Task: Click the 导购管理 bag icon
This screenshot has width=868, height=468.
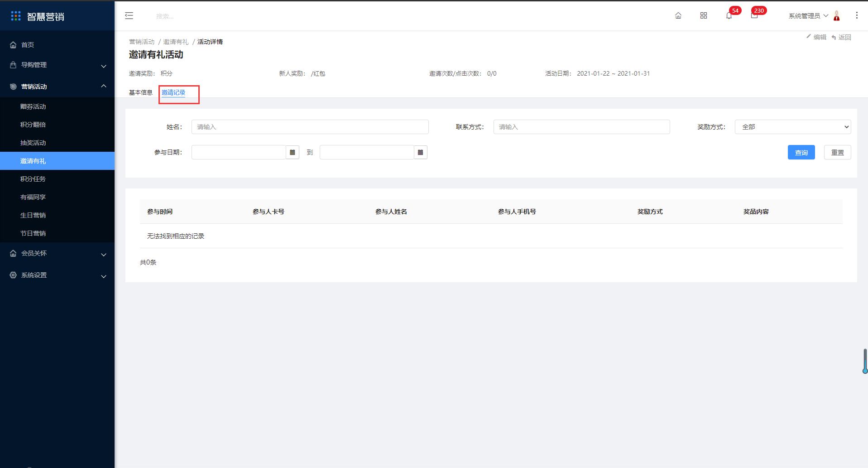Action: [13, 65]
